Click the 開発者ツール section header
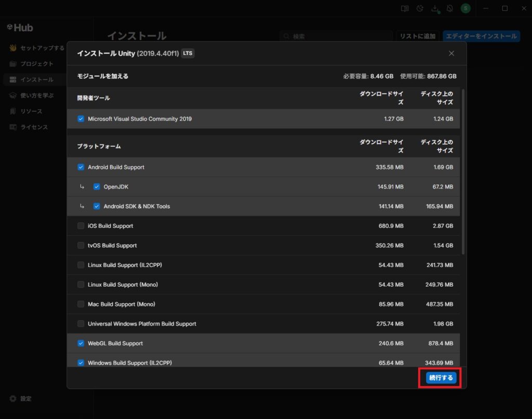Image resolution: width=532 pixels, height=419 pixels. tap(94, 98)
